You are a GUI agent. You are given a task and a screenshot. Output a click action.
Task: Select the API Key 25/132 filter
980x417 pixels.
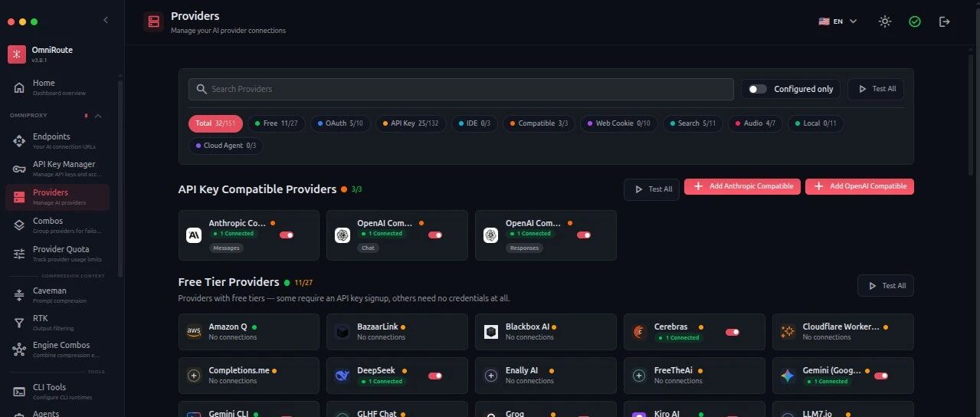coord(411,123)
